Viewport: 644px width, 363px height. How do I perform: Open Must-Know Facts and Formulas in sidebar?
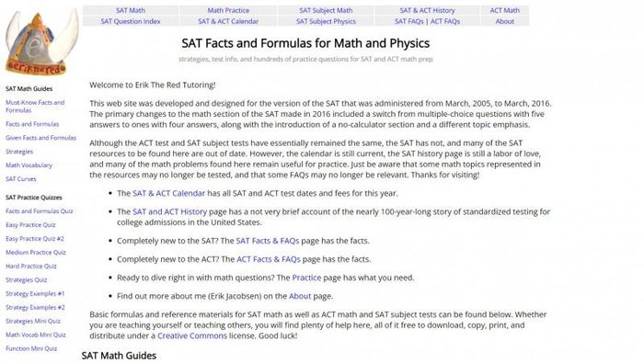point(35,107)
